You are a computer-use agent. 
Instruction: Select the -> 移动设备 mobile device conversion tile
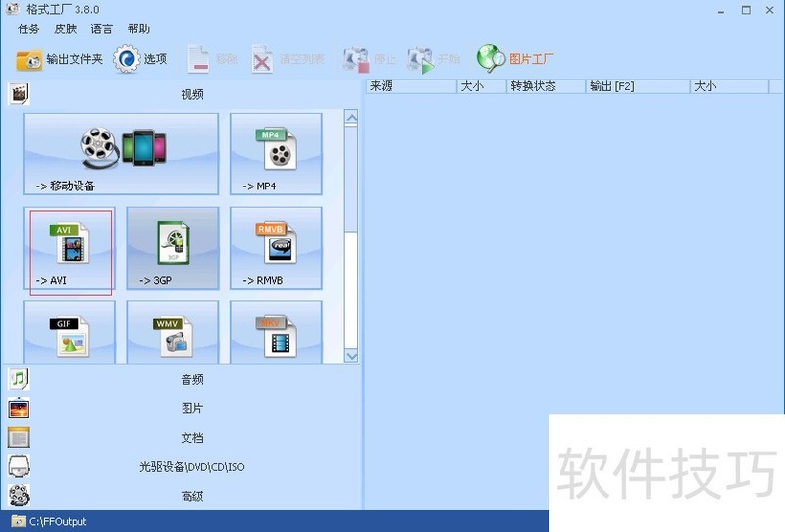121,154
